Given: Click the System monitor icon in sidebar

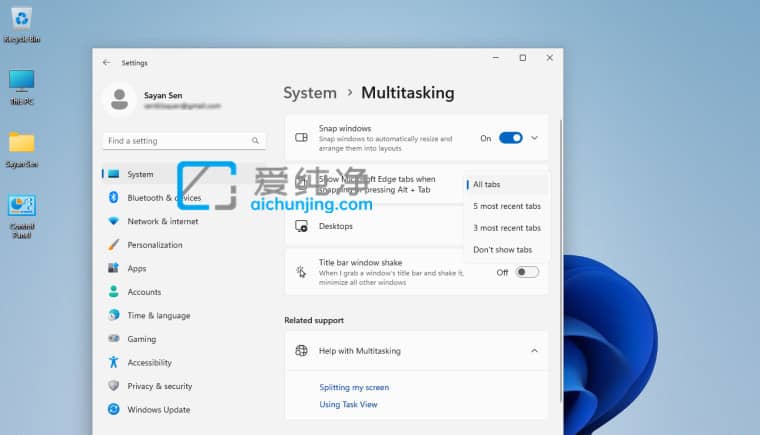Looking at the screenshot, I should click(x=113, y=174).
